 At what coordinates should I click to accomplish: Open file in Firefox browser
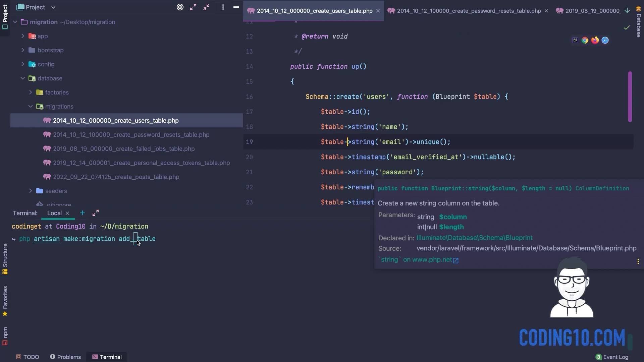tap(595, 40)
